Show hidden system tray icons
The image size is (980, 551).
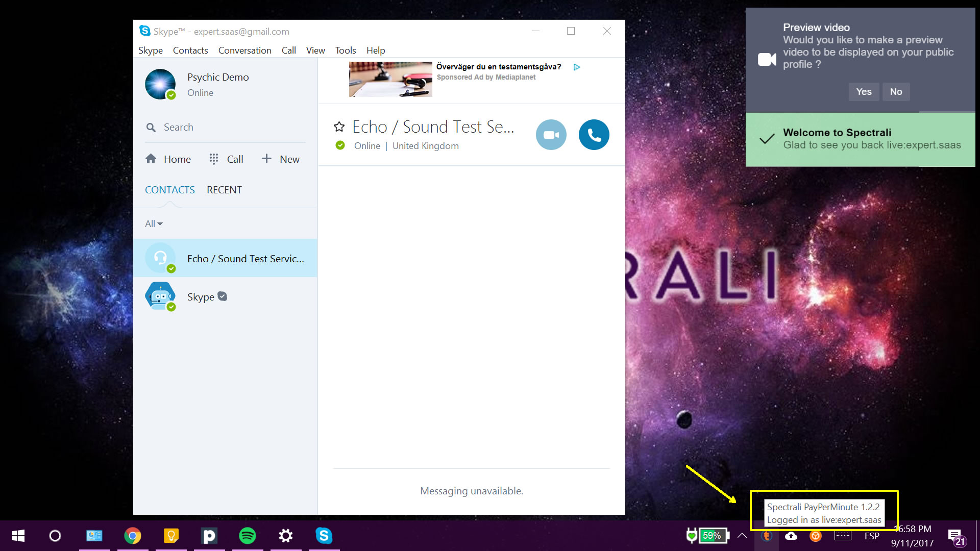point(742,536)
